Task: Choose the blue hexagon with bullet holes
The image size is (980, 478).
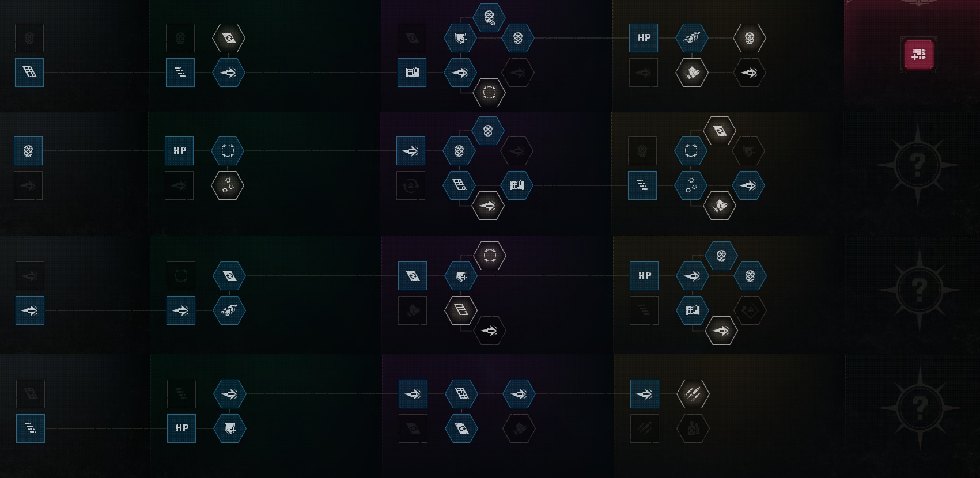Action: click(x=691, y=185)
